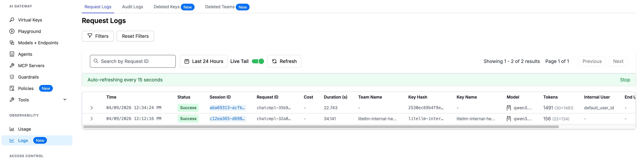Open session link aba69313-acfb
This screenshot has width=644, height=161.
(x=227, y=108)
